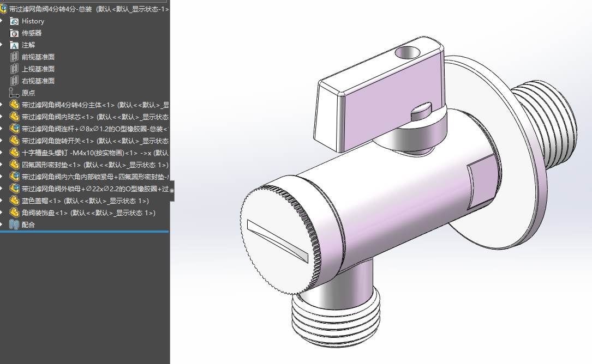Click the 配合 mates icon
592x364 pixels.
pos(14,225)
